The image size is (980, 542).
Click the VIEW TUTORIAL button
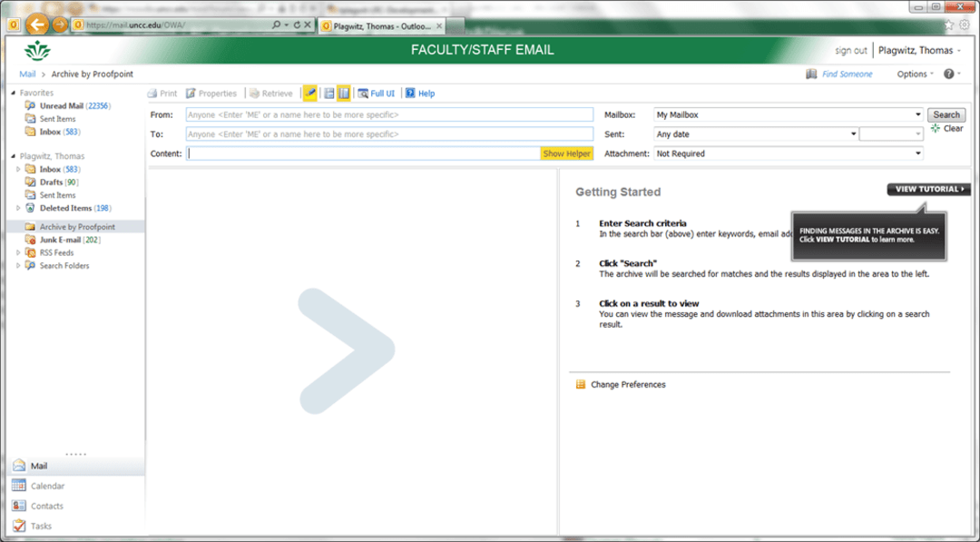[927, 189]
